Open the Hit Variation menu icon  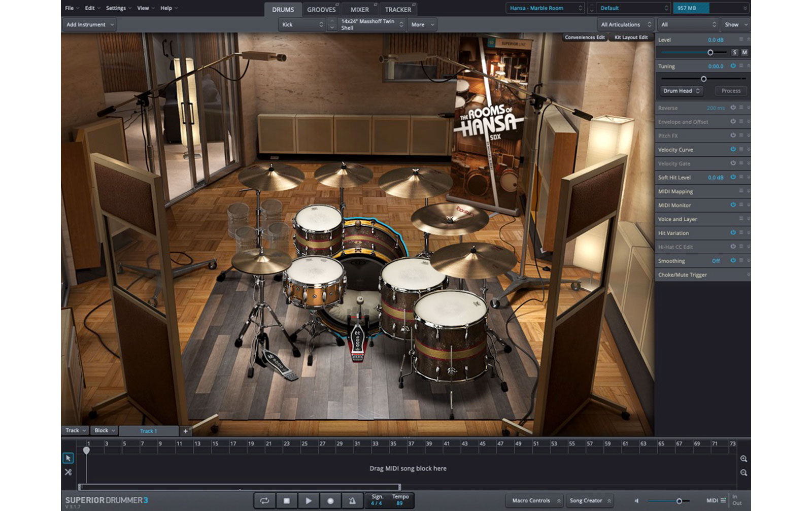coord(741,232)
